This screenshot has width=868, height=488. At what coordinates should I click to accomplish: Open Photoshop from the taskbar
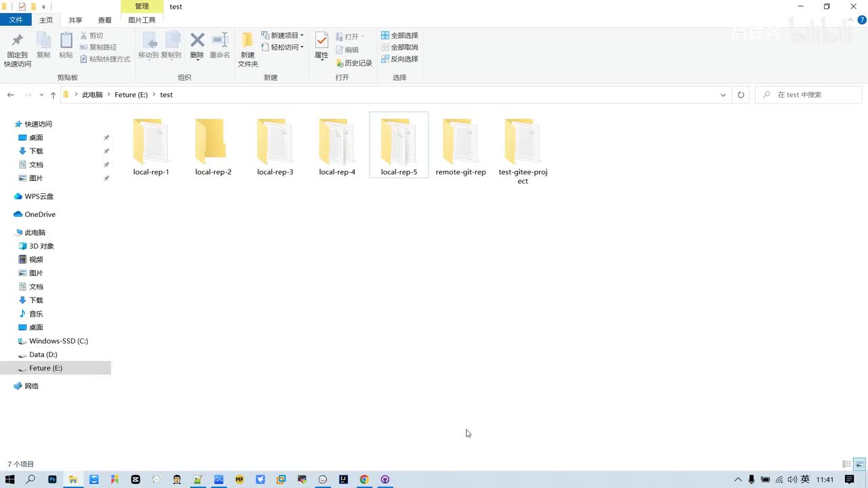coord(52,479)
